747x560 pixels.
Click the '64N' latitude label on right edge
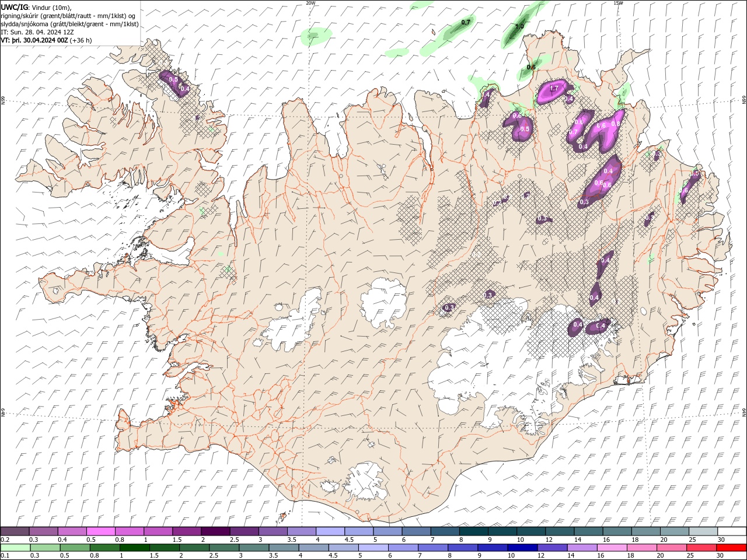[744, 412]
